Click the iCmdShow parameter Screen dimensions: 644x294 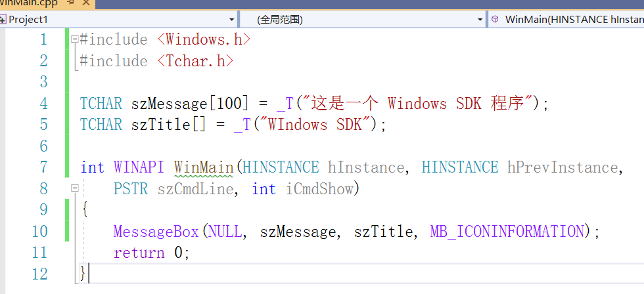click(319, 188)
